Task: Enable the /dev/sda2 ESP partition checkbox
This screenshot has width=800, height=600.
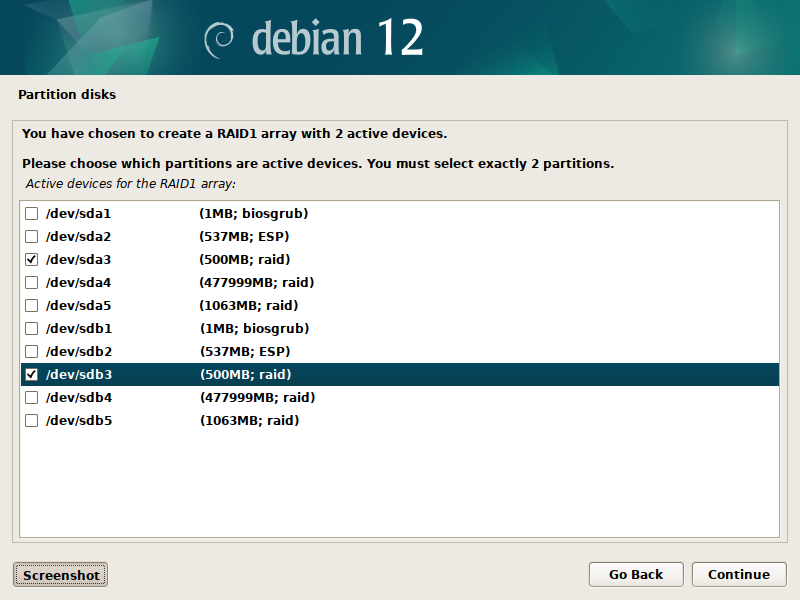Action: 31,237
